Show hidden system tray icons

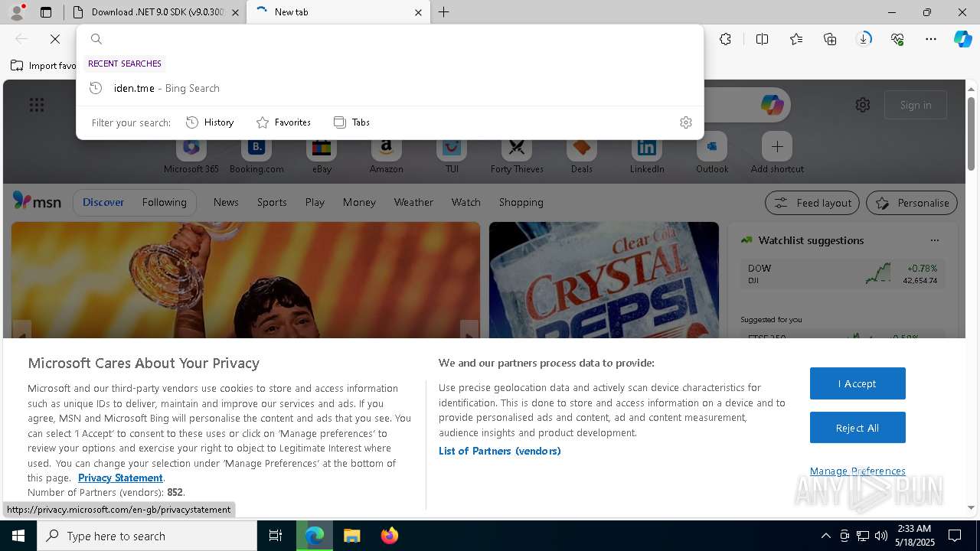[x=825, y=536]
